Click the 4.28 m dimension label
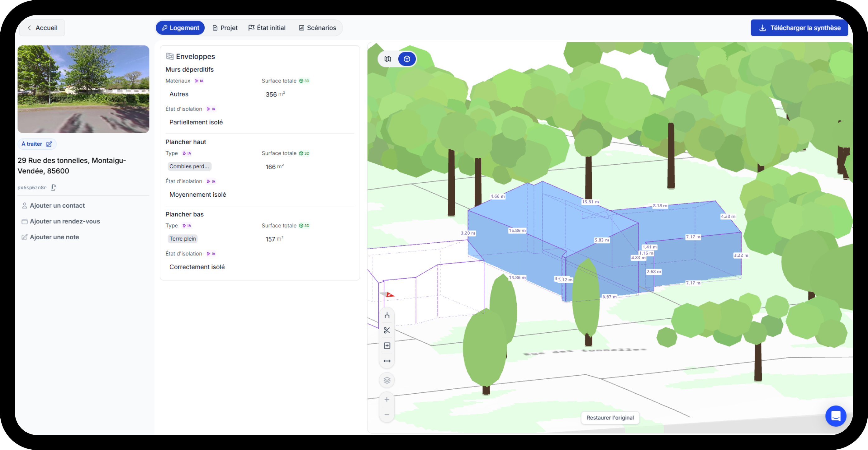Viewport: 868px width, 450px height. click(x=728, y=216)
